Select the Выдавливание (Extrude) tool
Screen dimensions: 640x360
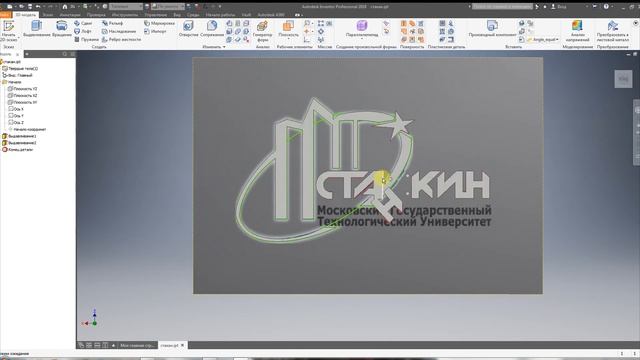36,29
